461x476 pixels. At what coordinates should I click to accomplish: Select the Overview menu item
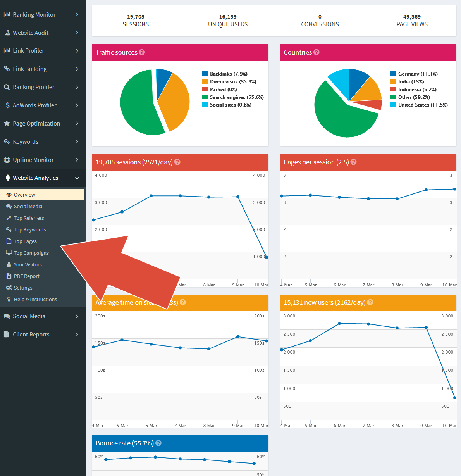[x=24, y=195]
